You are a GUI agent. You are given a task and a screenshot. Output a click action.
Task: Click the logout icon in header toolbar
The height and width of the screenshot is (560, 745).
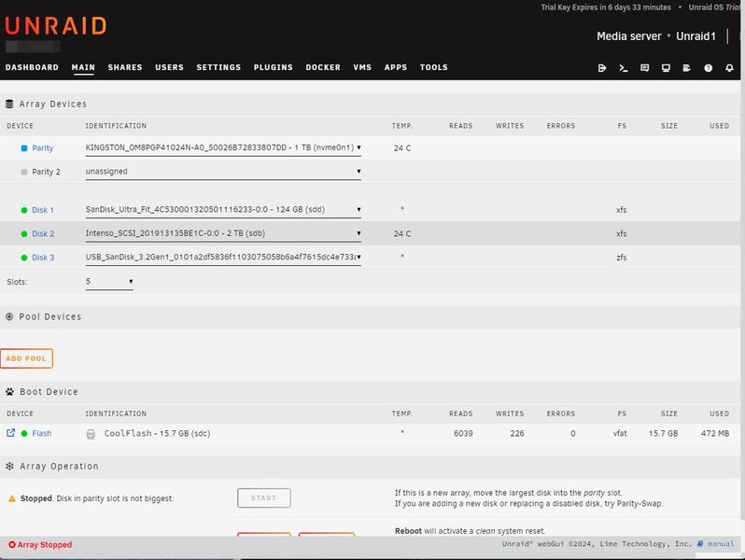(602, 68)
